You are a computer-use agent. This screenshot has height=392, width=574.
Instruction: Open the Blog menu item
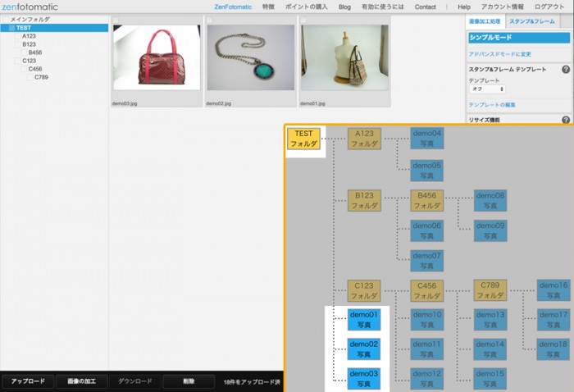pyautogui.click(x=344, y=7)
